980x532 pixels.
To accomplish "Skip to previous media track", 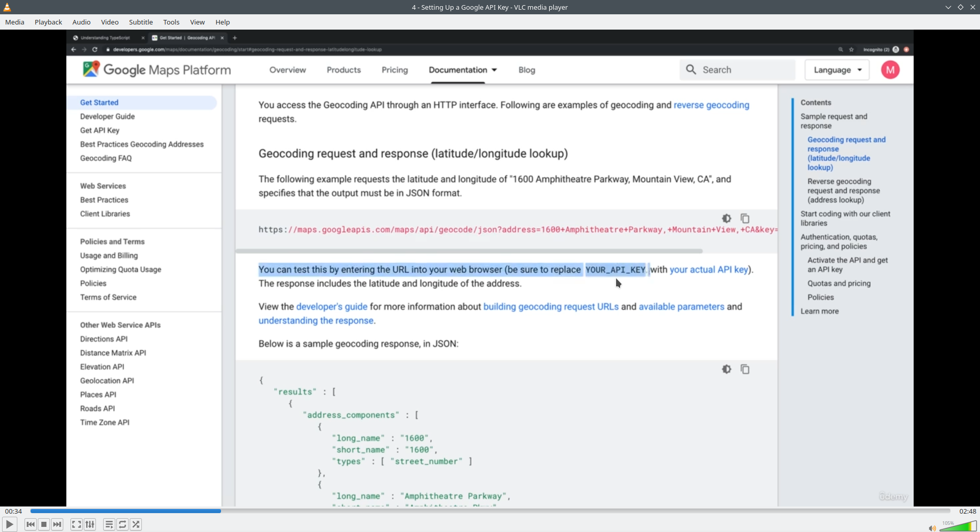I will 31,524.
